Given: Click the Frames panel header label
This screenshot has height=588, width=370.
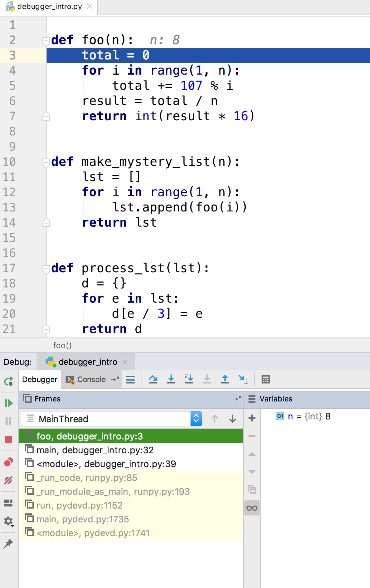Looking at the screenshot, I should coord(47,399).
